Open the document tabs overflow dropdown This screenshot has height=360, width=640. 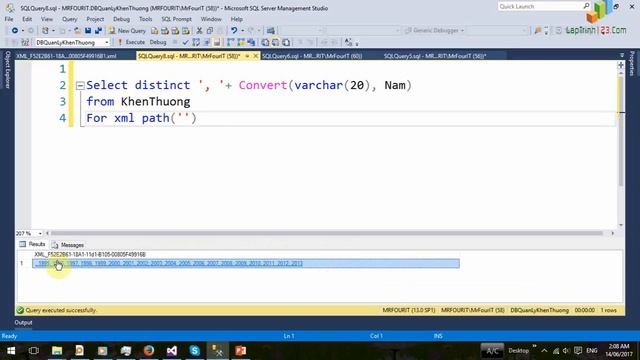click(622, 55)
